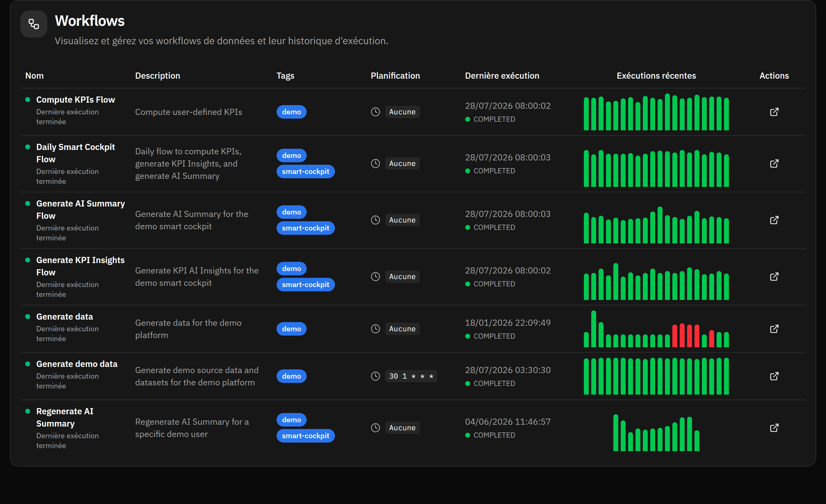The height and width of the screenshot is (504, 826).
Task: Click green status dot beside Generate data
Action: tap(28, 316)
